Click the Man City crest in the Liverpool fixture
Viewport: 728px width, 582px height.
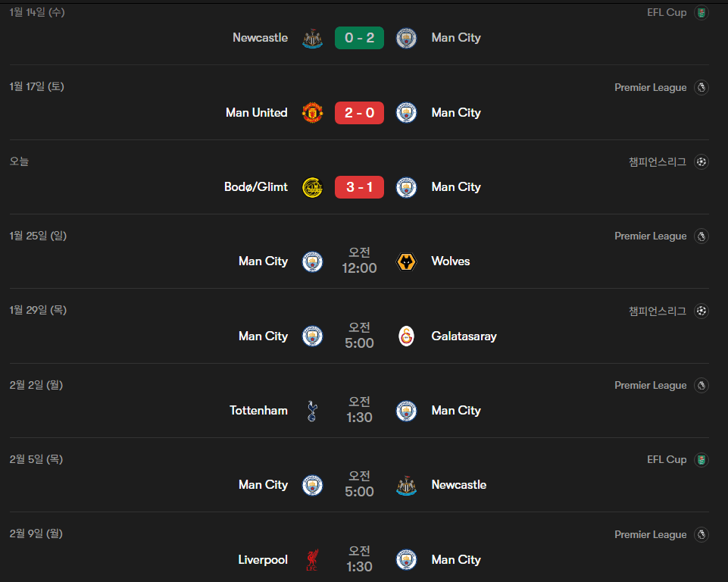pyautogui.click(x=407, y=560)
